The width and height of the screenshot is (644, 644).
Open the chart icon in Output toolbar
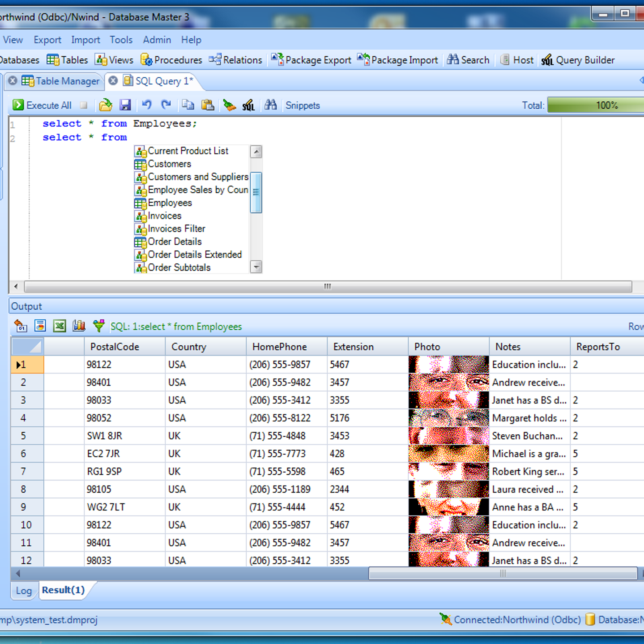point(79,325)
